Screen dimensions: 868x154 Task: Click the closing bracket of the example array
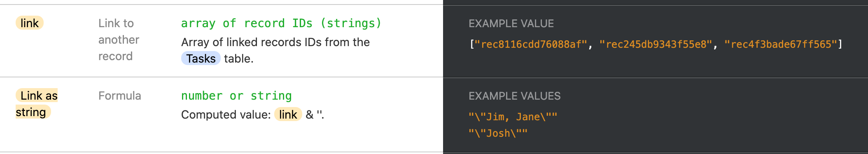[x=840, y=44]
